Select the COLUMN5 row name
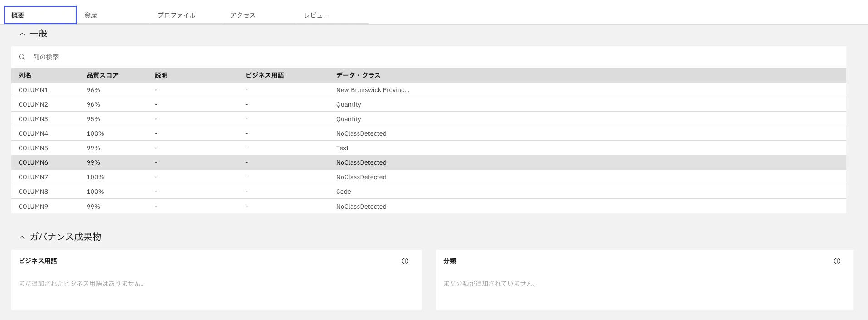Viewport: 868px width, 320px height. click(x=33, y=148)
